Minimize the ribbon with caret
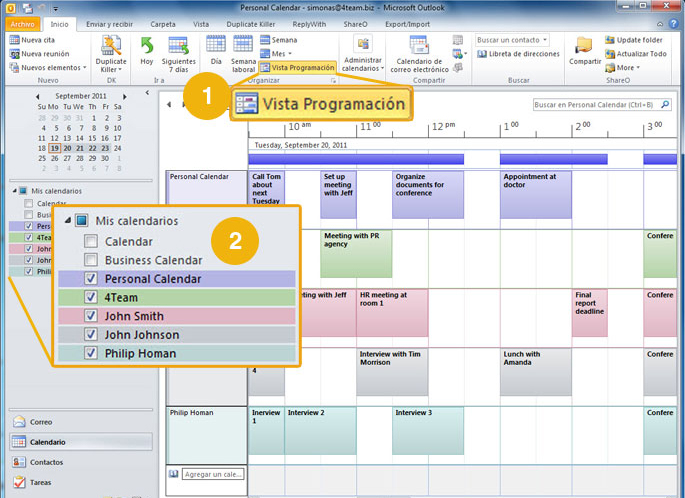 coord(660,24)
